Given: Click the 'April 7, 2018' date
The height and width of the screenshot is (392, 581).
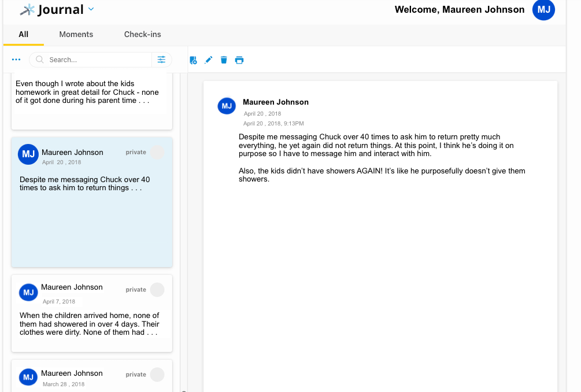Looking at the screenshot, I should pos(59,302).
